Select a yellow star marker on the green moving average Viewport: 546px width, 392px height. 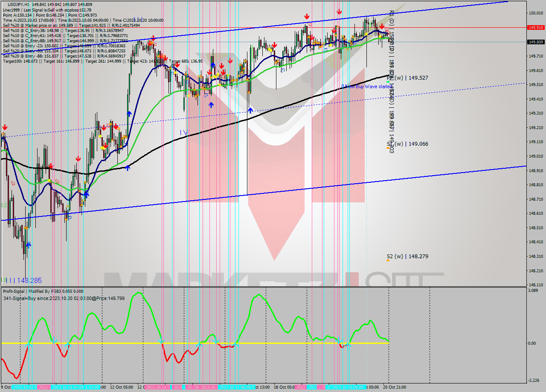click(x=380, y=36)
